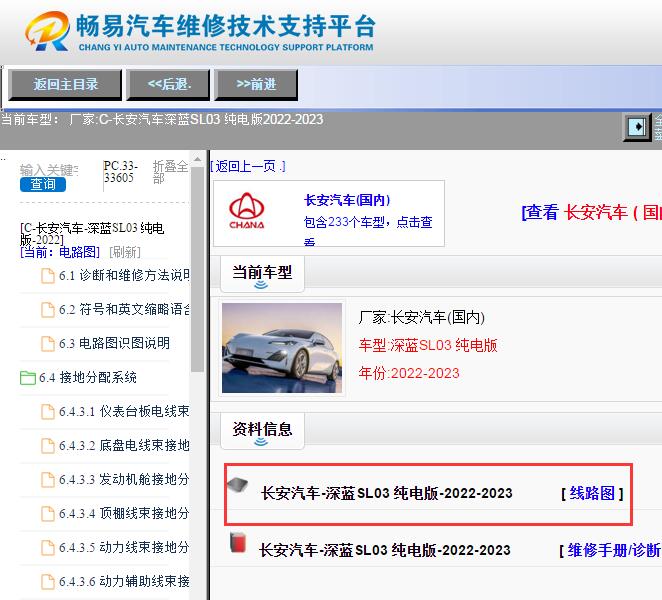Click the 长安汽车-深蓝SL03 纯电版 title beside 维修手册
This screenshot has width=662, height=600.
pyautogui.click(x=385, y=550)
